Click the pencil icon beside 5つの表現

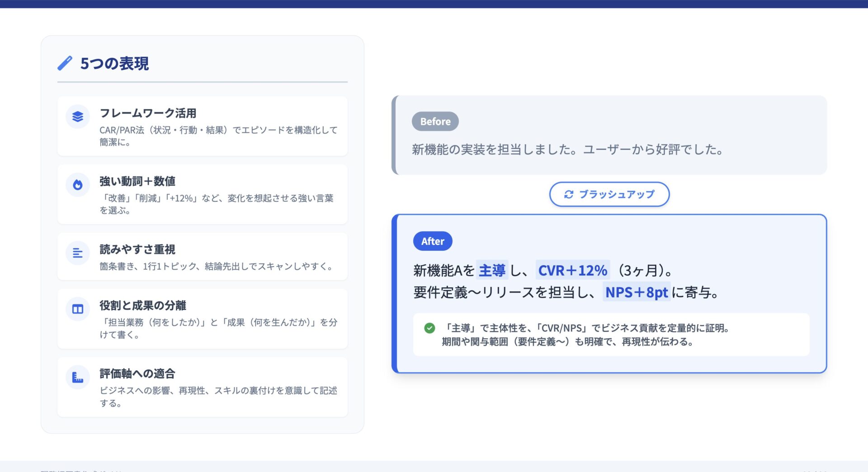click(x=65, y=63)
